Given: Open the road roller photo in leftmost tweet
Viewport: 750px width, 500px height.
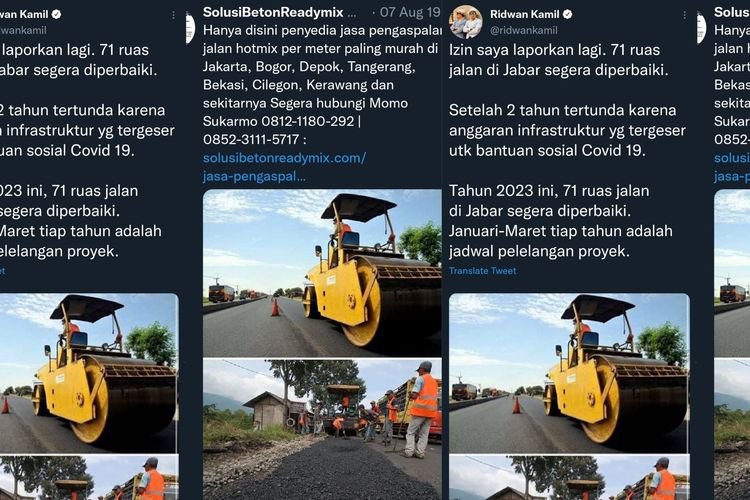Looking at the screenshot, I should click(89, 373).
